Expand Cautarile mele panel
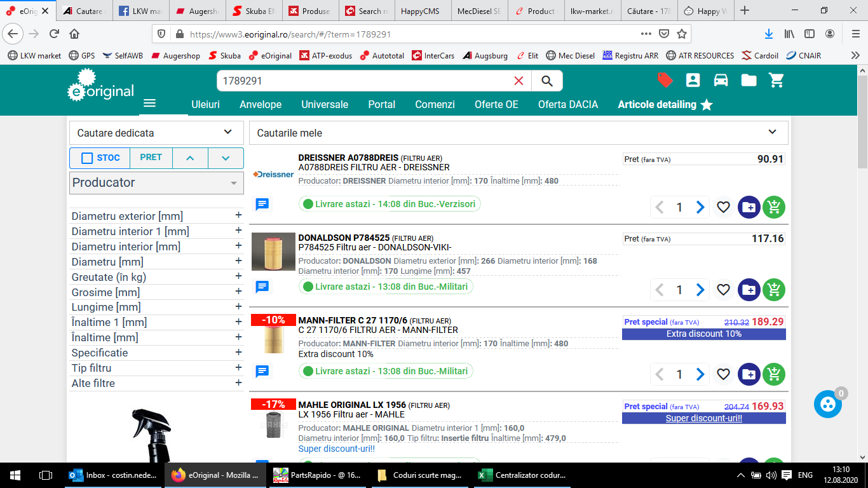This screenshot has width=868, height=488. click(519, 133)
